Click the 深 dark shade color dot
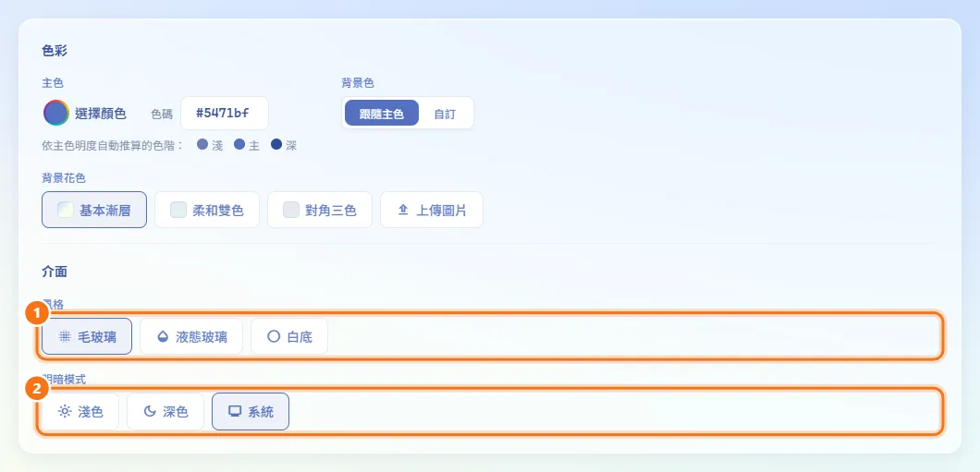Screen dimensions: 980x472 [x=276, y=144]
